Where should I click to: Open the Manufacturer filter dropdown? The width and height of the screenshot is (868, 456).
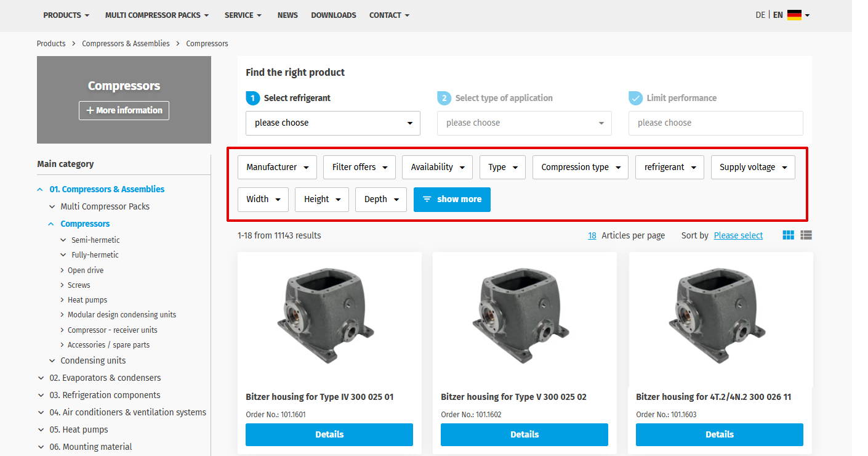click(x=277, y=167)
